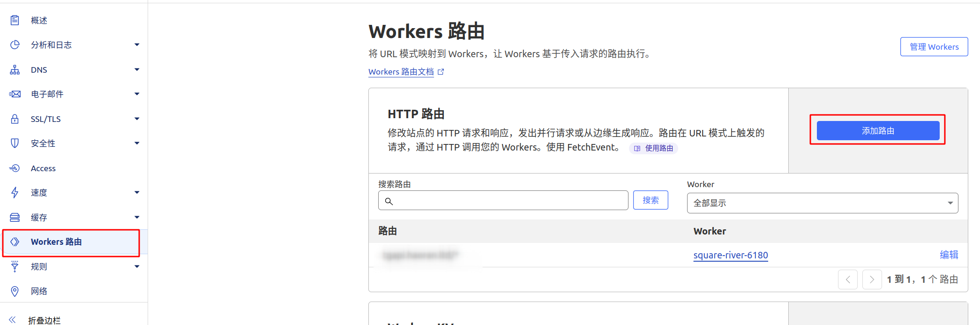This screenshot has height=325, width=980.
Task: Click the book icon in the 使用路由 badge
Action: 637,148
